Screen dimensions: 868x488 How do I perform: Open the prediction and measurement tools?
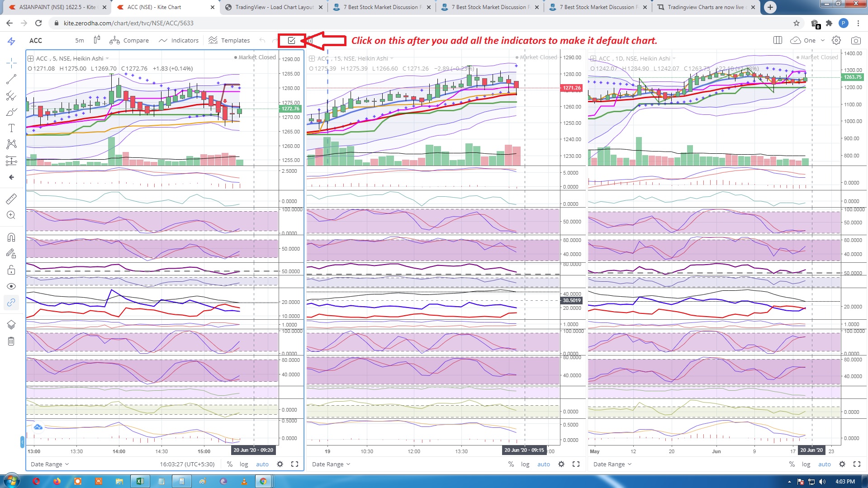11,161
